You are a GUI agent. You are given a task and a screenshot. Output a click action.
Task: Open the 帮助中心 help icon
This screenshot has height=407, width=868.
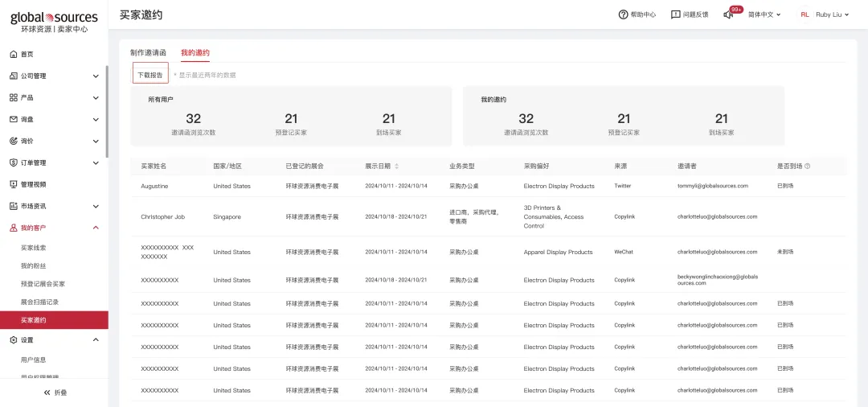tap(623, 14)
